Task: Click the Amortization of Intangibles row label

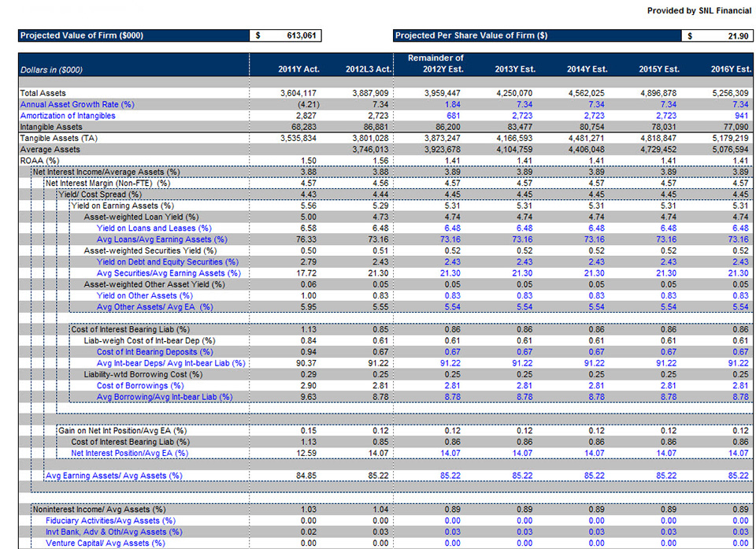Action: pyautogui.click(x=68, y=116)
